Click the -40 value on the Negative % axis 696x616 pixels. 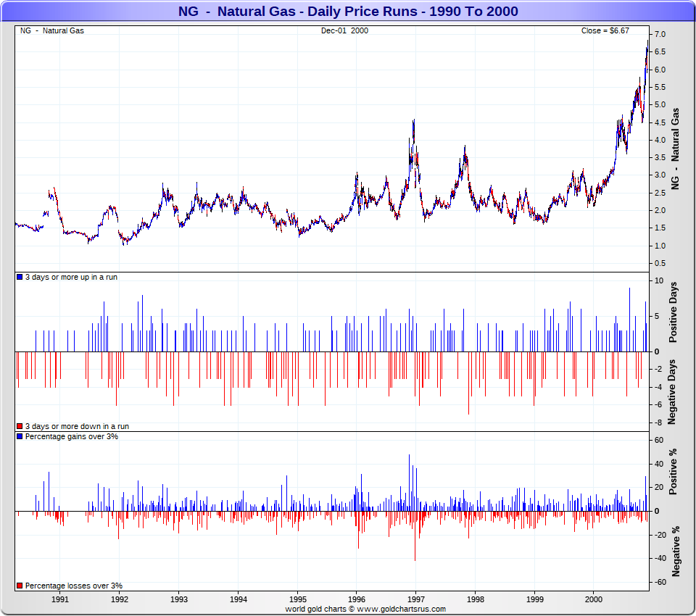(x=660, y=558)
